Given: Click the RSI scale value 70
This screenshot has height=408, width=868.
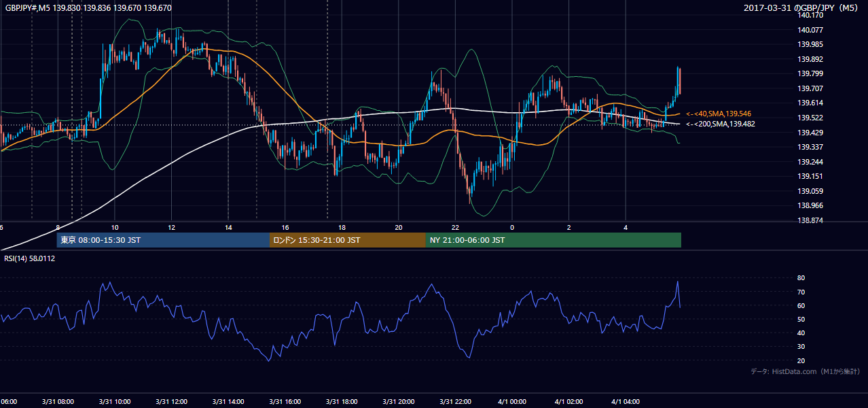Looking at the screenshot, I should pyautogui.click(x=801, y=292).
